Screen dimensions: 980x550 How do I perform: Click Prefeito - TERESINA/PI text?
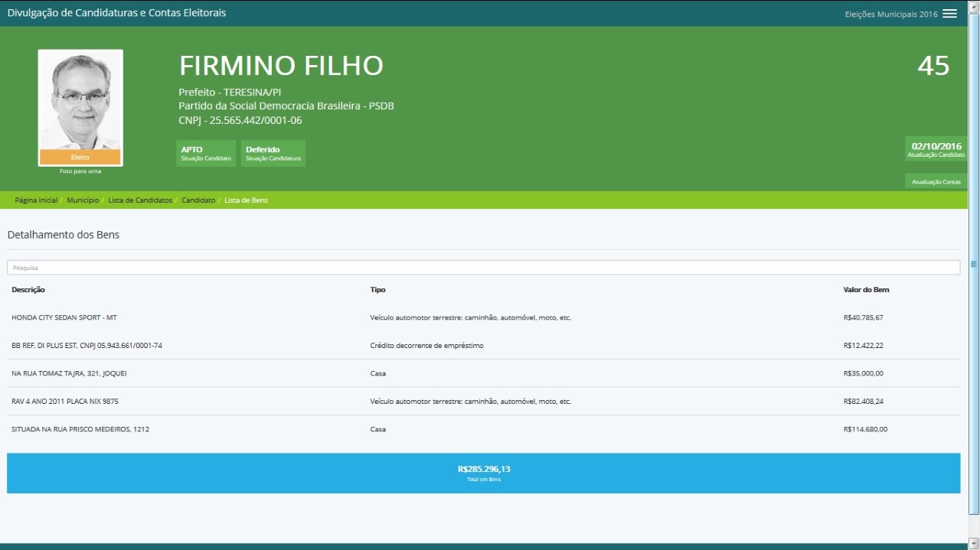click(x=230, y=92)
